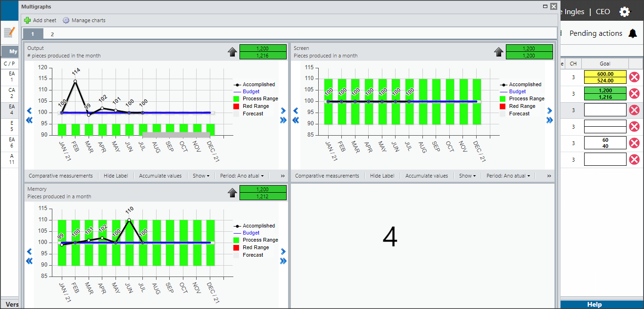Toggle Accumulate values on Output chart
The width and height of the screenshot is (644, 309).
pyautogui.click(x=160, y=176)
